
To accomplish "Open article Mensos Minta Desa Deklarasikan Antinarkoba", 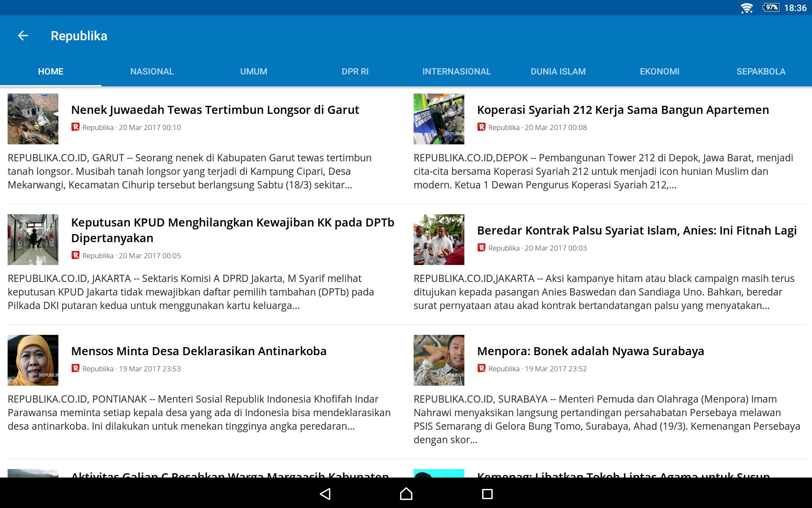I will point(199,351).
